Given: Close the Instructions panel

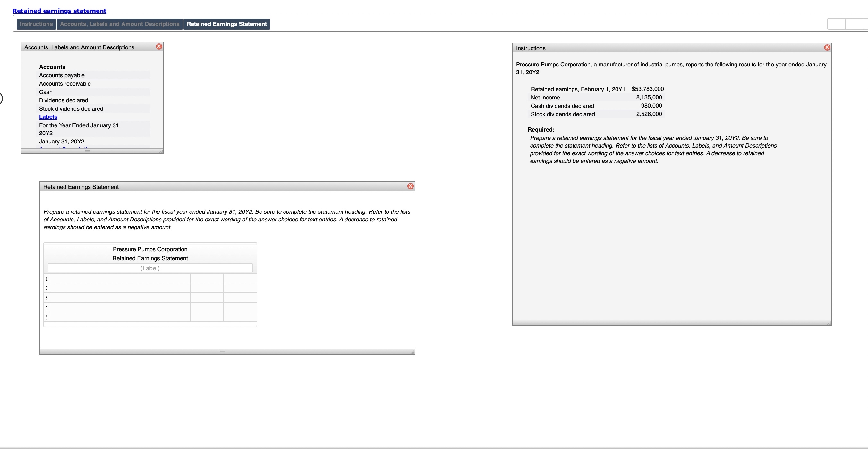Looking at the screenshot, I should click(x=827, y=47).
